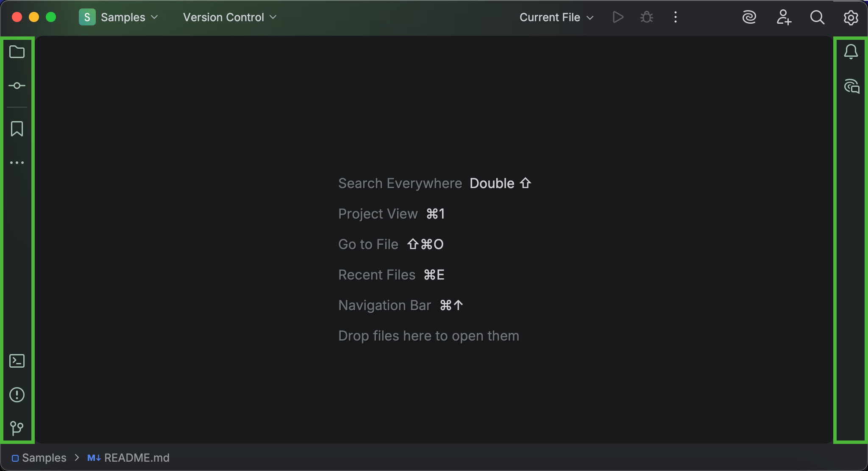Open the IDE Settings gear

pos(851,17)
